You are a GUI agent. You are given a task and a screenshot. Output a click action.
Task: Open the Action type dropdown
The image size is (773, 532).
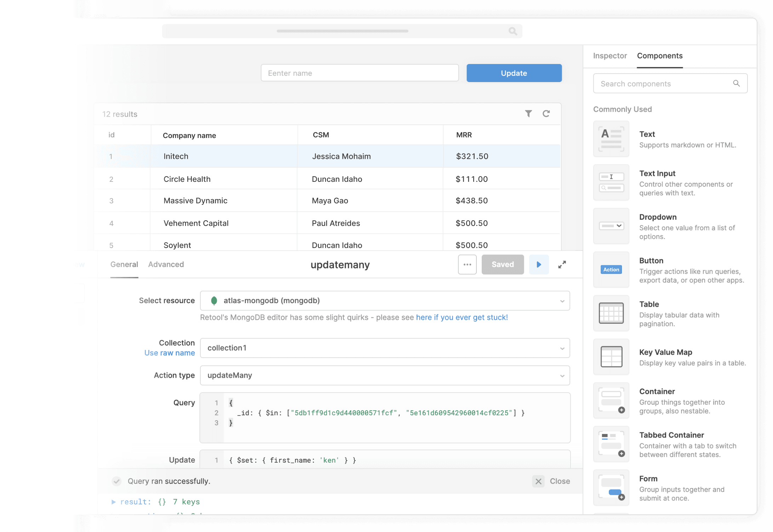tap(562, 375)
